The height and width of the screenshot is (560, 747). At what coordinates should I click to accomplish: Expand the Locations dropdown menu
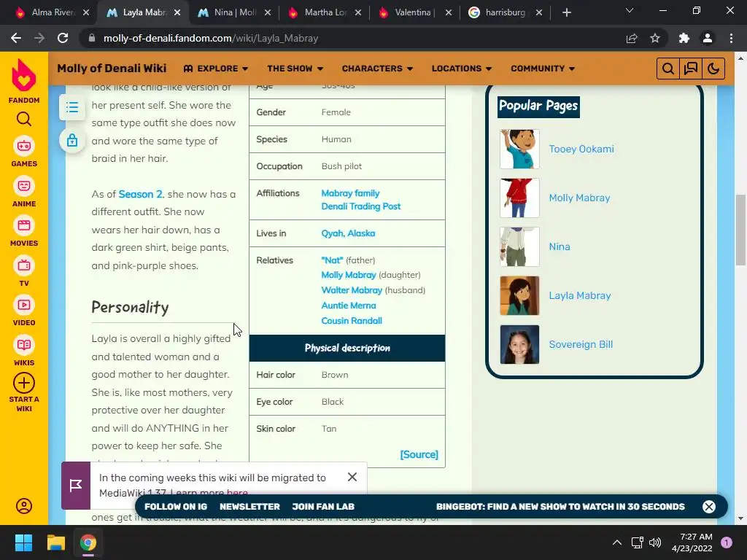click(462, 69)
